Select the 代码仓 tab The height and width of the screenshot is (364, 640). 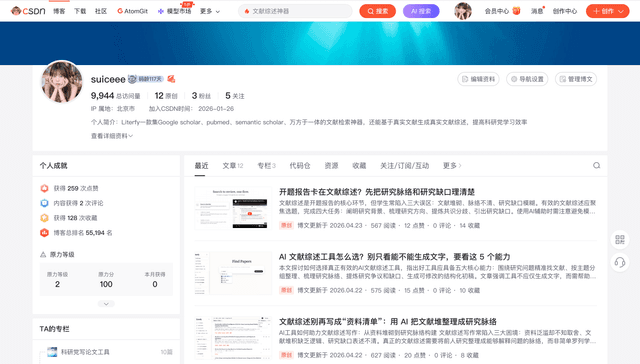click(x=300, y=165)
